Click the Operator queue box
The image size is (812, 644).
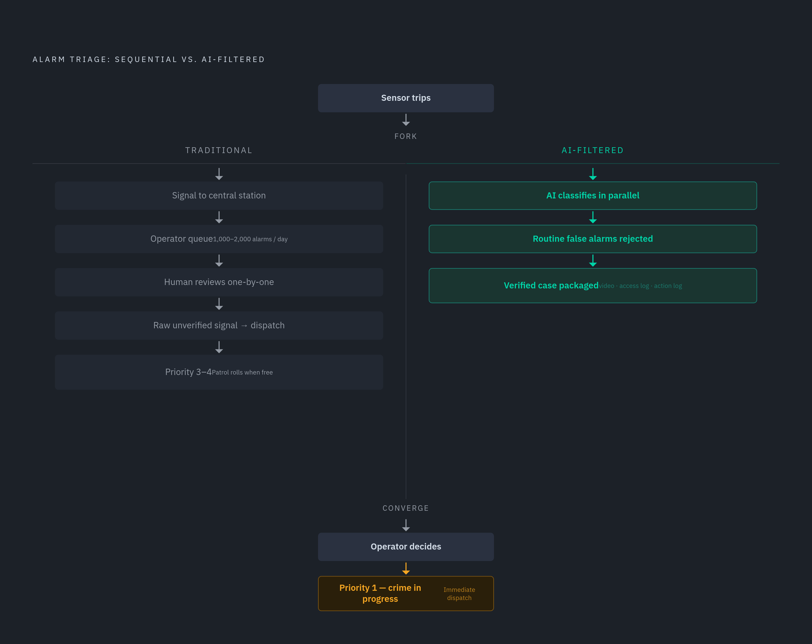219,239
